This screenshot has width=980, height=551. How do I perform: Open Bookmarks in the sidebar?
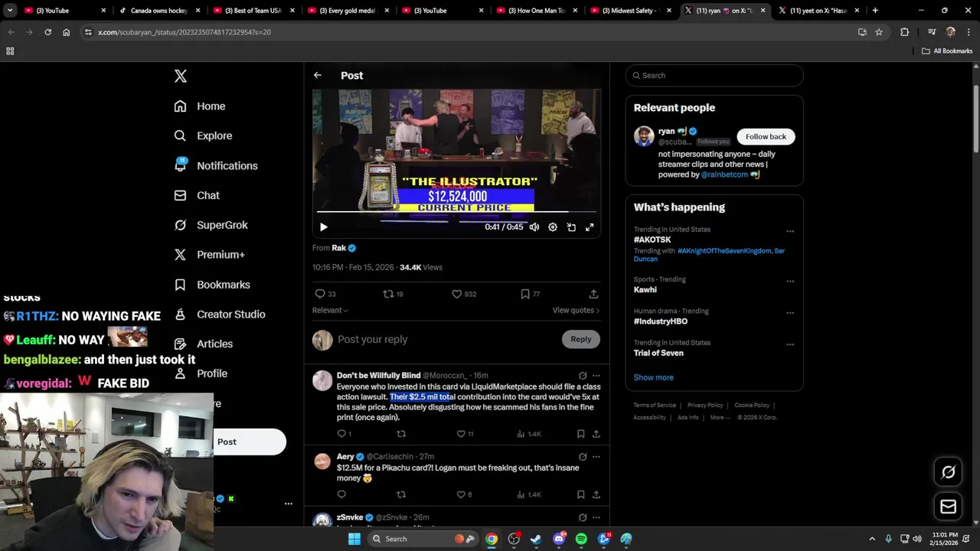click(212, 285)
